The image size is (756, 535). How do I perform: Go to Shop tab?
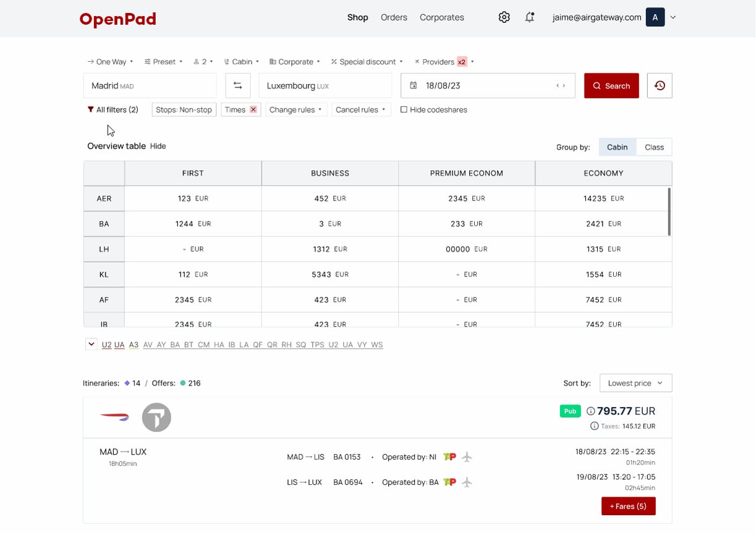tap(358, 17)
